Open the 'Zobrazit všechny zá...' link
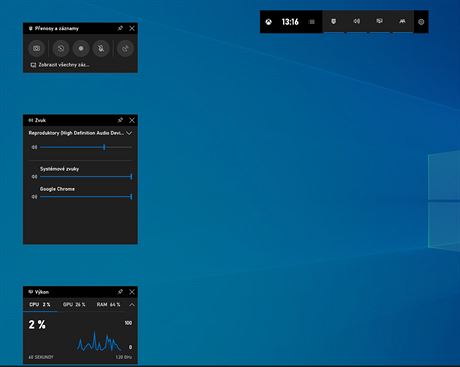The image size is (460, 367). pos(60,65)
